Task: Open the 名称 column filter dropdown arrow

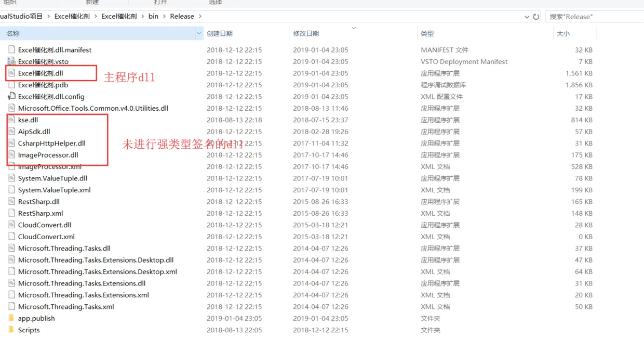Action: (199, 33)
